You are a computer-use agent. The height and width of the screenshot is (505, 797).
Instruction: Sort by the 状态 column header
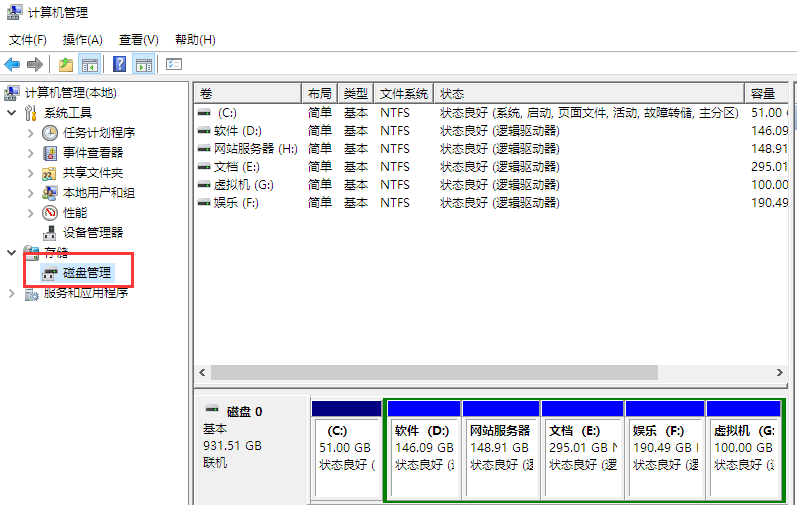pyautogui.click(x=589, y=93)
